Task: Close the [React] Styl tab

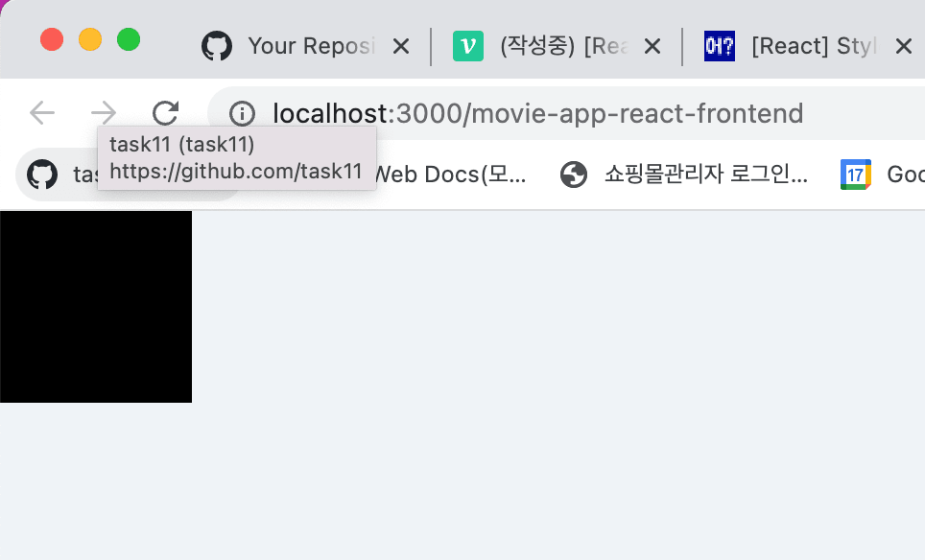Action: [904, 46]
